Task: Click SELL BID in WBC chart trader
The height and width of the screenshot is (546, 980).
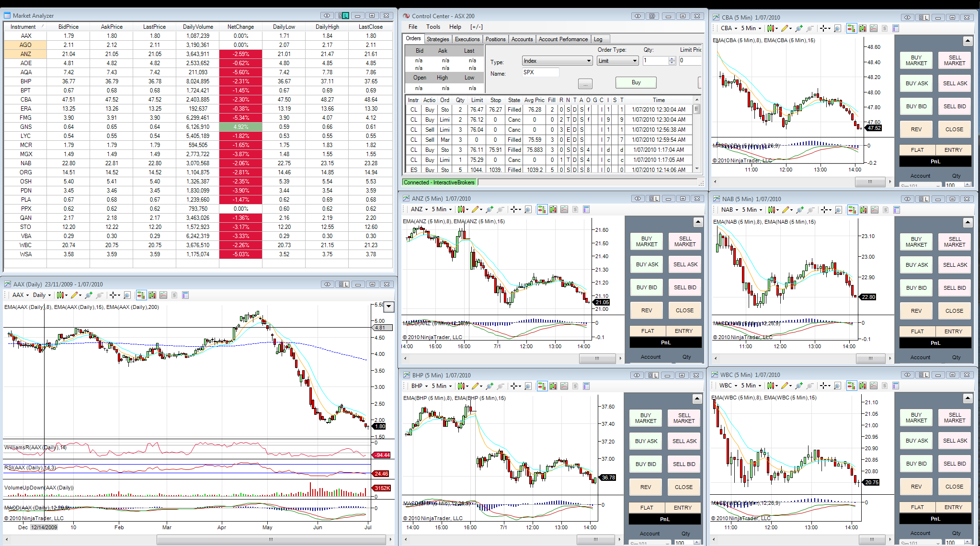Action: pos(955,464)
